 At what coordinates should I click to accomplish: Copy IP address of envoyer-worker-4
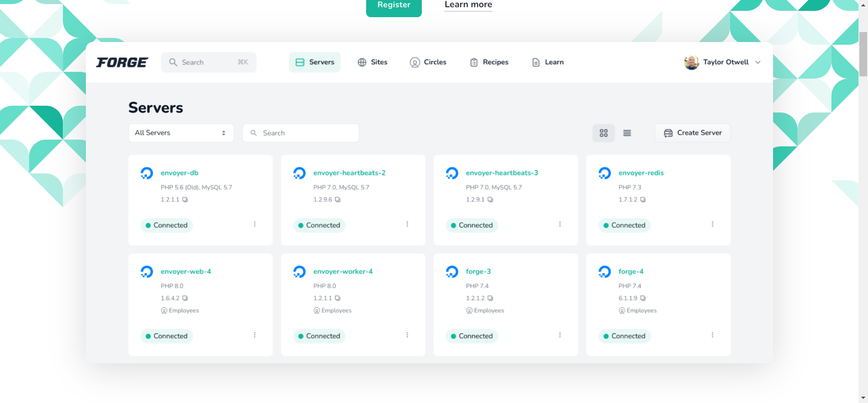coord(338,298)
